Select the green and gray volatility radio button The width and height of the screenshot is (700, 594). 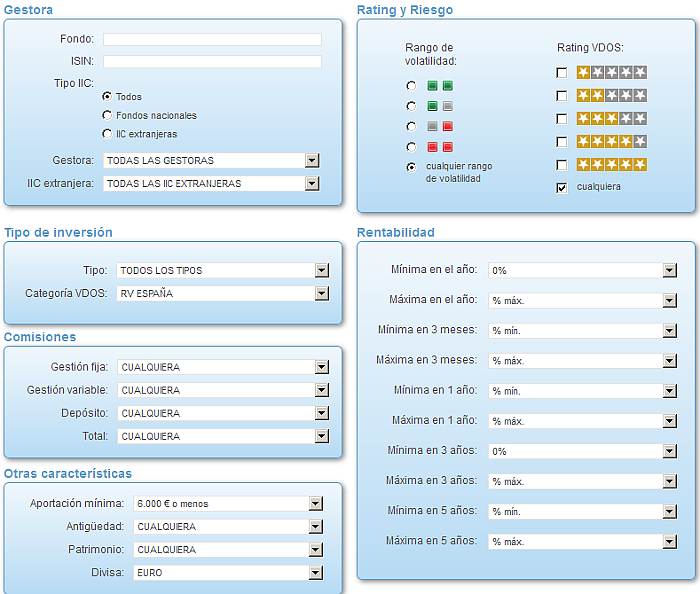pos(411,106)
